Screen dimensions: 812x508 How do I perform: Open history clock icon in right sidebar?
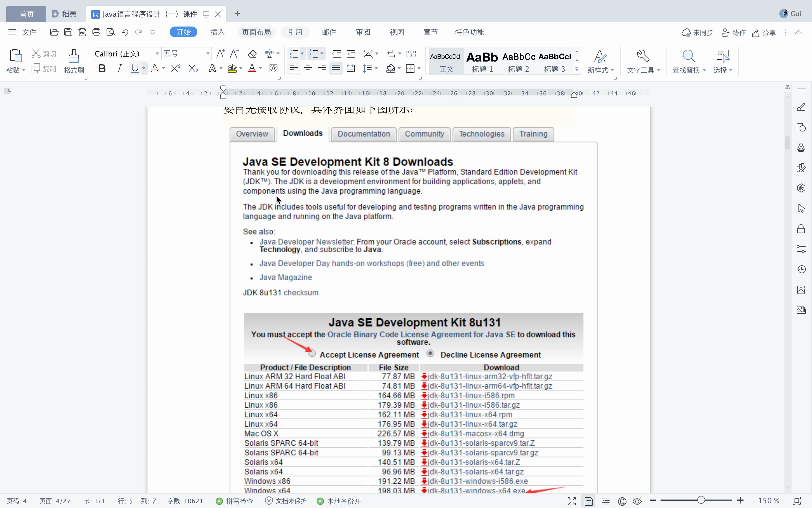pos(801,269)
